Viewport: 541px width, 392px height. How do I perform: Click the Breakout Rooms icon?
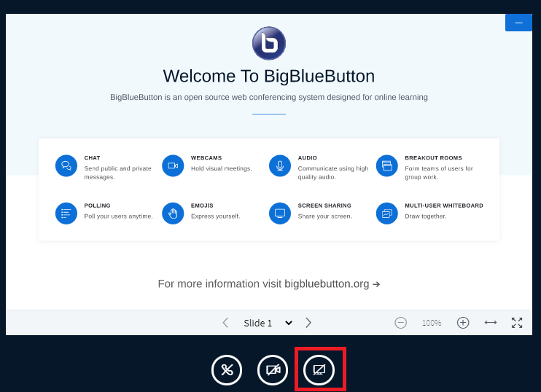(386, 166)
